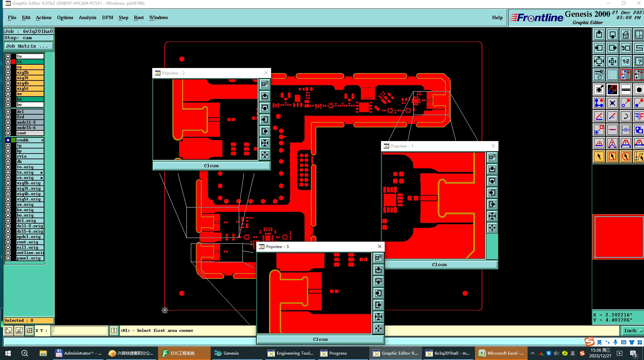Click the home view icon
This screenshot has width=644, height=360.
coord(626,35)
